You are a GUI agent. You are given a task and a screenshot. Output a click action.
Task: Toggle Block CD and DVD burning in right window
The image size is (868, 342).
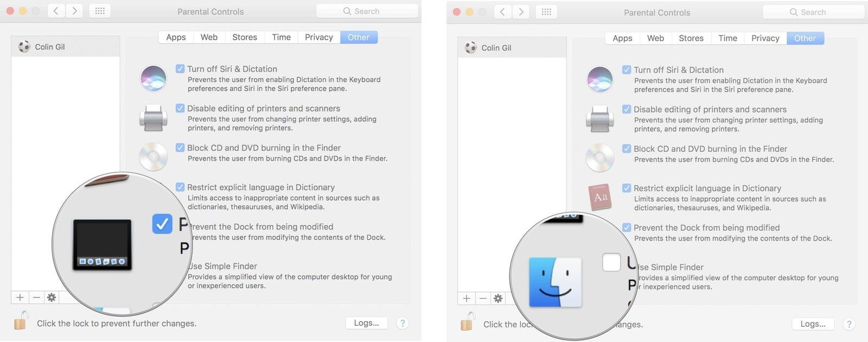627,149
